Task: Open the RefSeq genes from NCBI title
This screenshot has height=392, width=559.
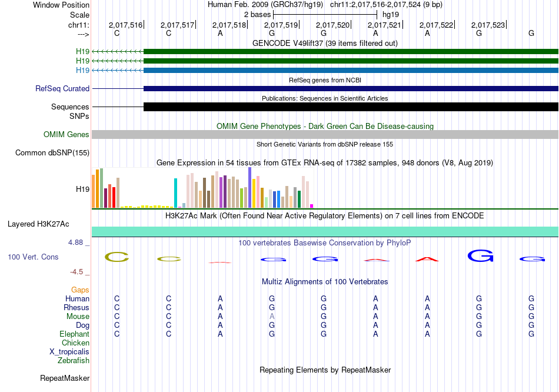Action: point(325,80)
